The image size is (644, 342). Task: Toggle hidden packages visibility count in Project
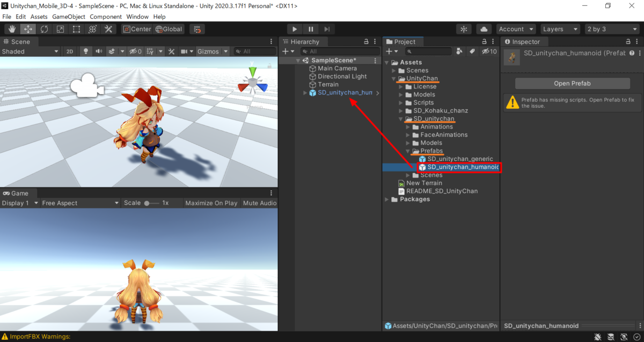click(489, 51)
